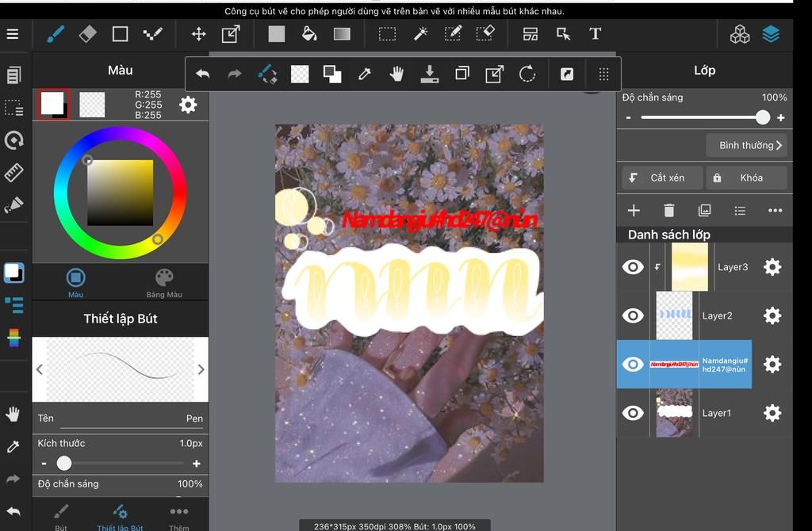Toggle brush-eraser switch in floating toolbar
The height and width of the screenshot is (531, 812).
(267, 74)
